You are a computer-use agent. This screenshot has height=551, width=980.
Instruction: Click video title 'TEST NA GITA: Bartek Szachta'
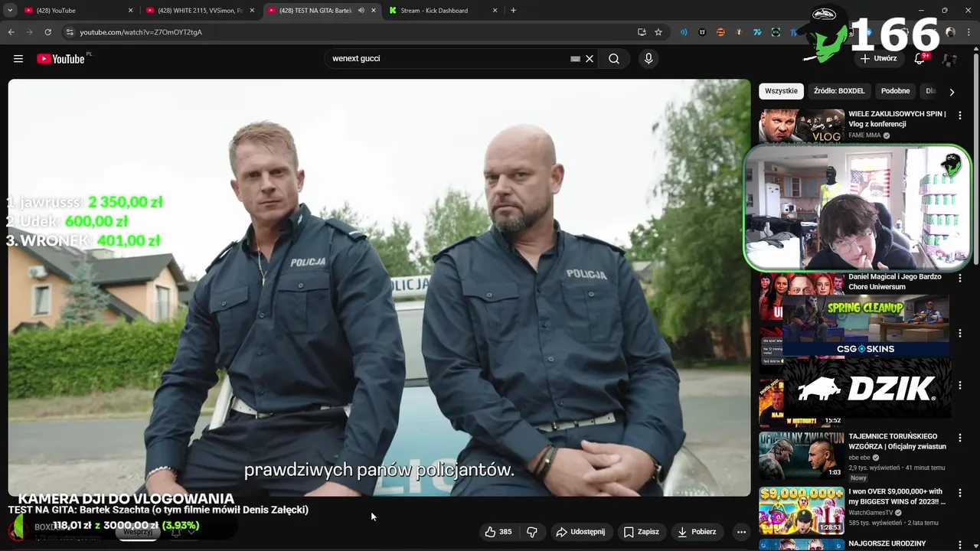(x=158, y=510)
